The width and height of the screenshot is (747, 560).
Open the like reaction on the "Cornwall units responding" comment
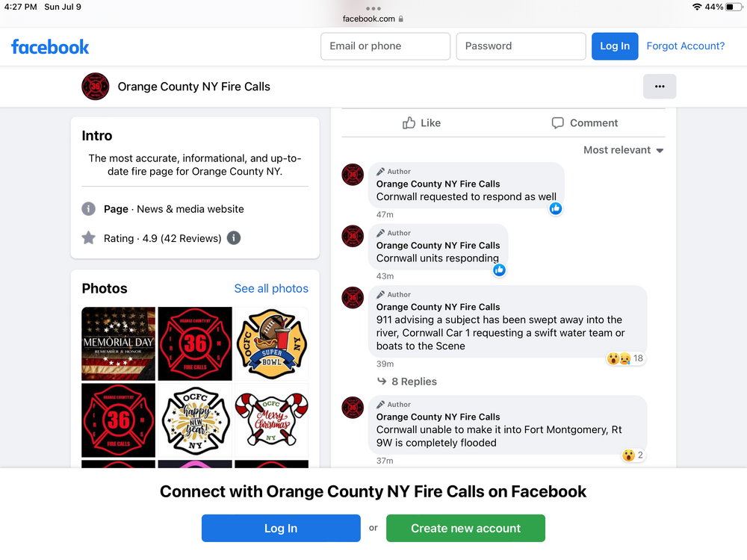pyautogui.click(x=499, y=270)
